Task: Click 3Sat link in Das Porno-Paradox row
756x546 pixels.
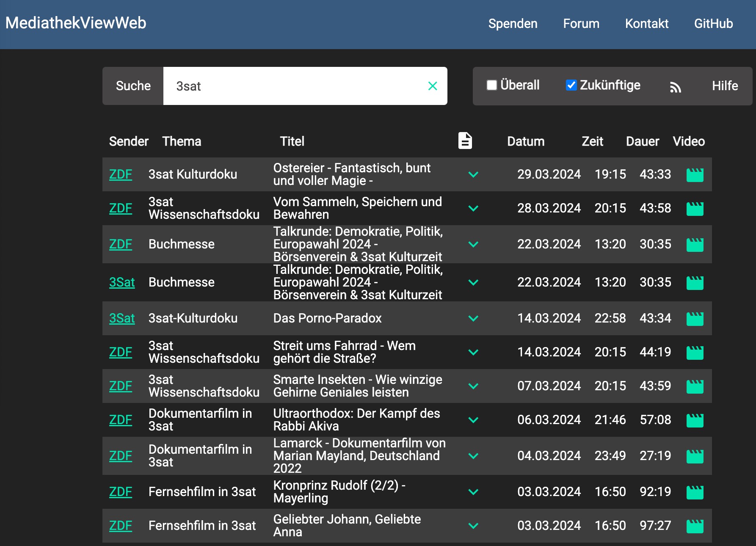Action: point(122,318)
